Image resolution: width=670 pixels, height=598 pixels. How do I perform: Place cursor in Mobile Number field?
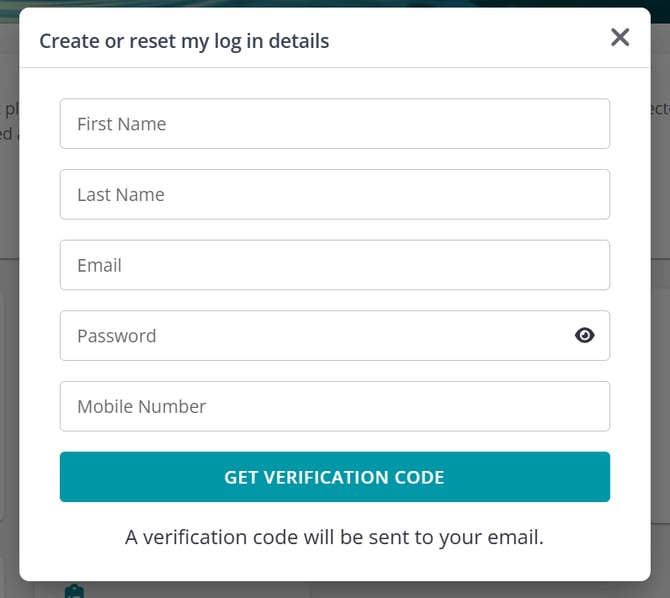pyautogui.click(x=334, y=406)
